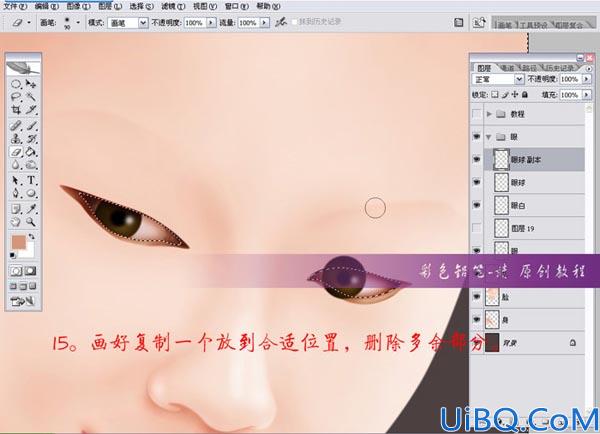The width and height of the screenshot is (600, 434).
Task: Select the Healing Brush tool
Action: (16, 125)
